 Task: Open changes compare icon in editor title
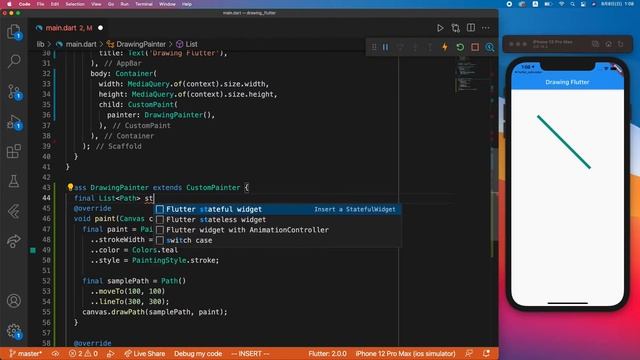point(456,28)
